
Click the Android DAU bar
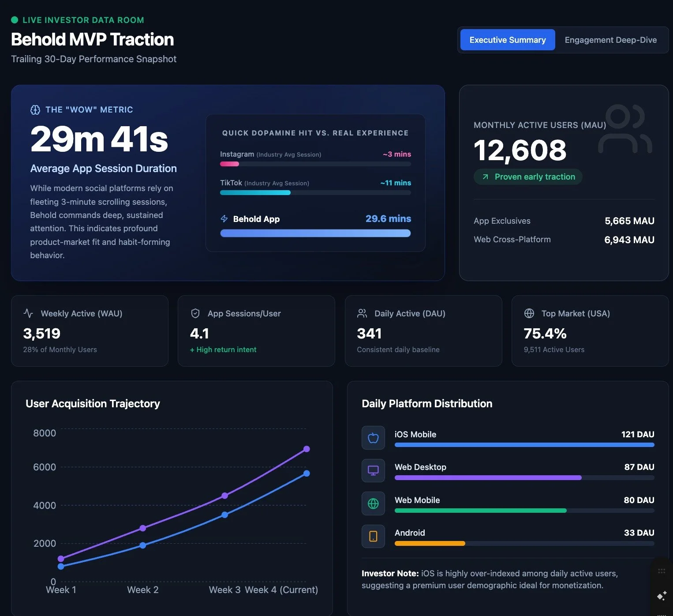point(524,543)
